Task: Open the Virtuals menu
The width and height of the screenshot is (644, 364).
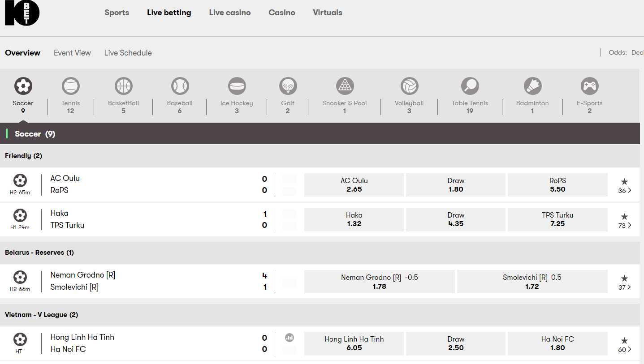Action: point(328,13)
